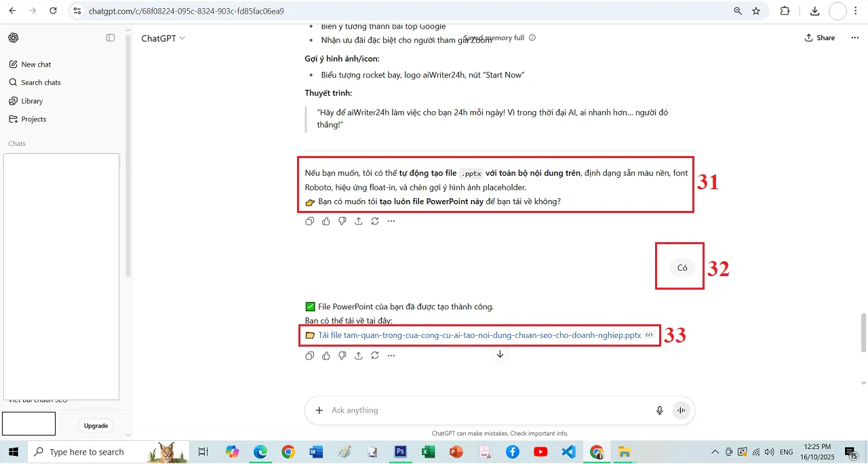Open the ChatGPT model selector dropdown
This screenshot has height=464, width=868.
coord(163,38)
